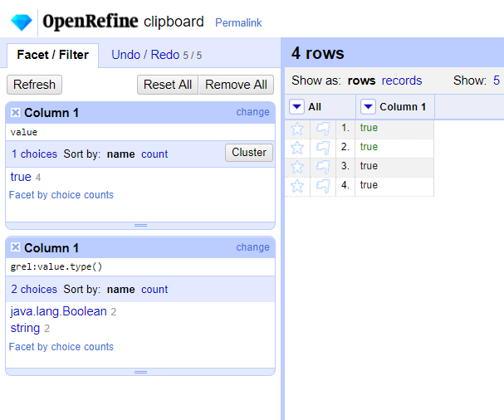Click 1 choices in the value facet

pos(34,154)
